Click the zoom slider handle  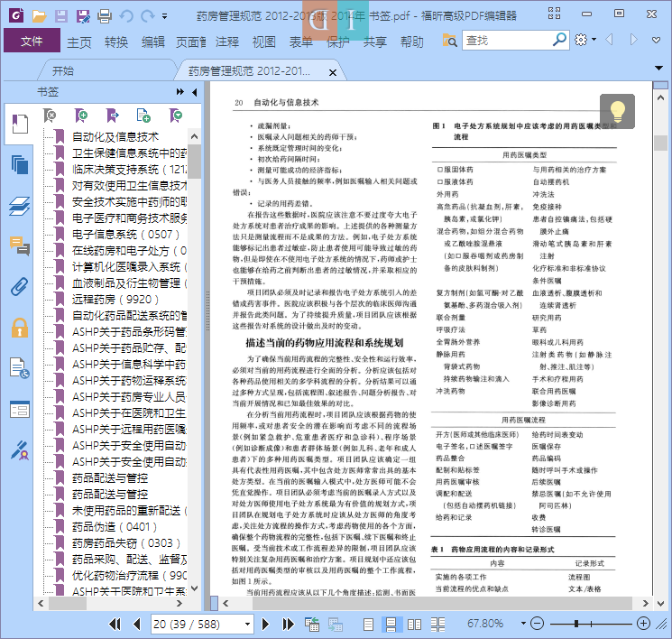[x=577, y=623]
